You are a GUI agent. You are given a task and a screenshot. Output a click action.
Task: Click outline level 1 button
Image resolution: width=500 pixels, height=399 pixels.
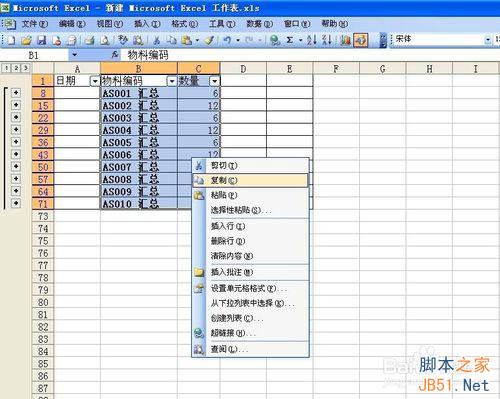click(x=6, y=68)
